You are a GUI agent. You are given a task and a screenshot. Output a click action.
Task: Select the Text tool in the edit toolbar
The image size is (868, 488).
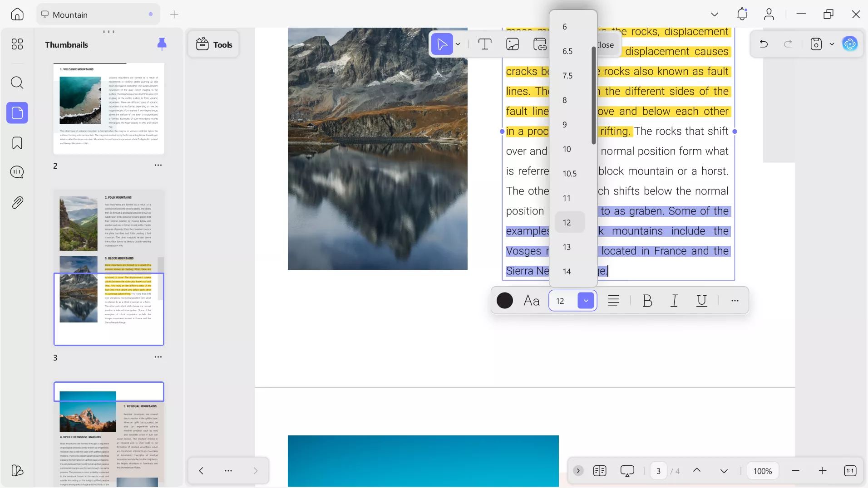pyautogui.click(x=485, y=44)
